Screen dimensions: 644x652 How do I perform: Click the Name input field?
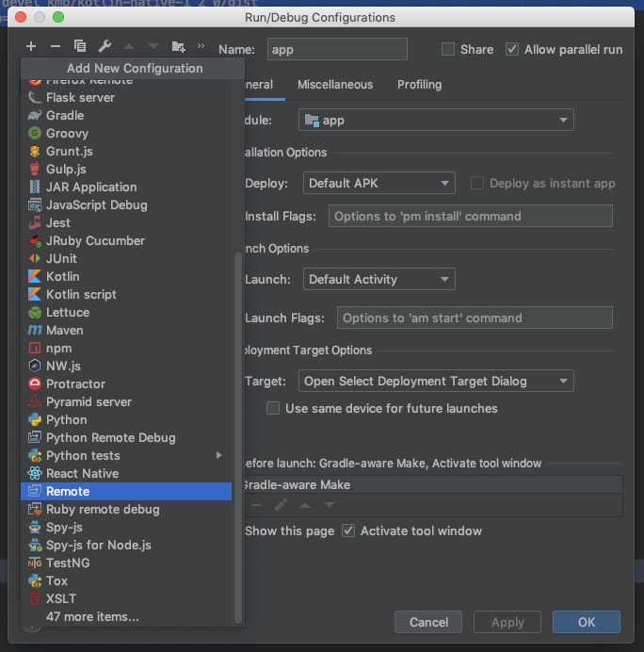click(337, 50)
